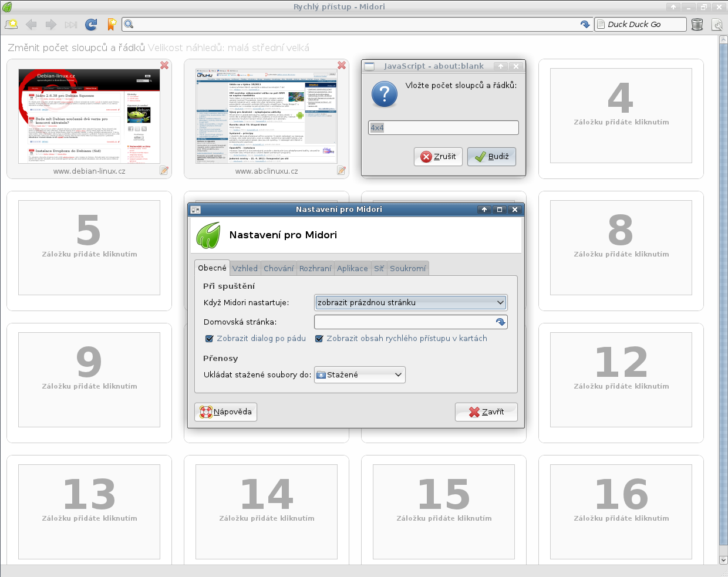Open the closed tabs trash icon

(697, 24)
